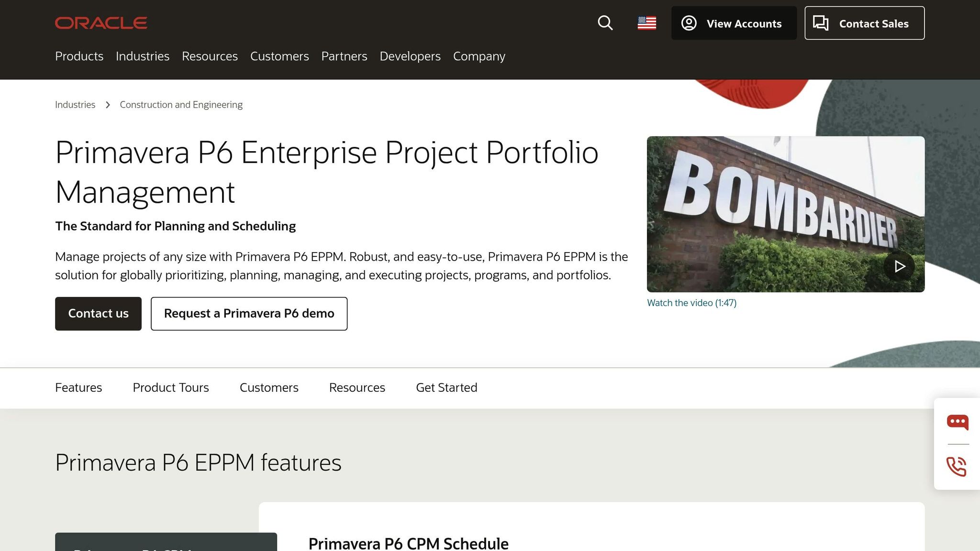Click the Bombardier video thumbnail

point(786,214)
